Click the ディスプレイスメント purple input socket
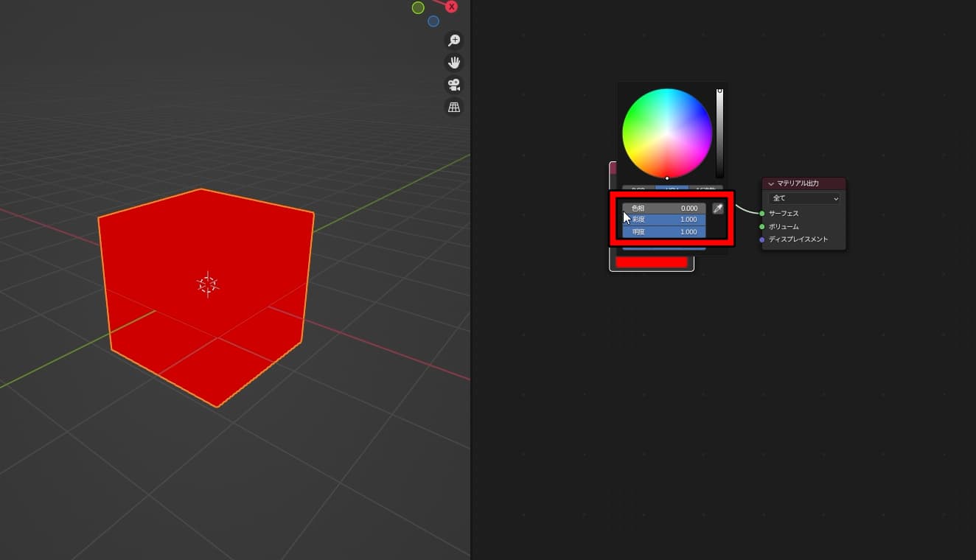 761,239
